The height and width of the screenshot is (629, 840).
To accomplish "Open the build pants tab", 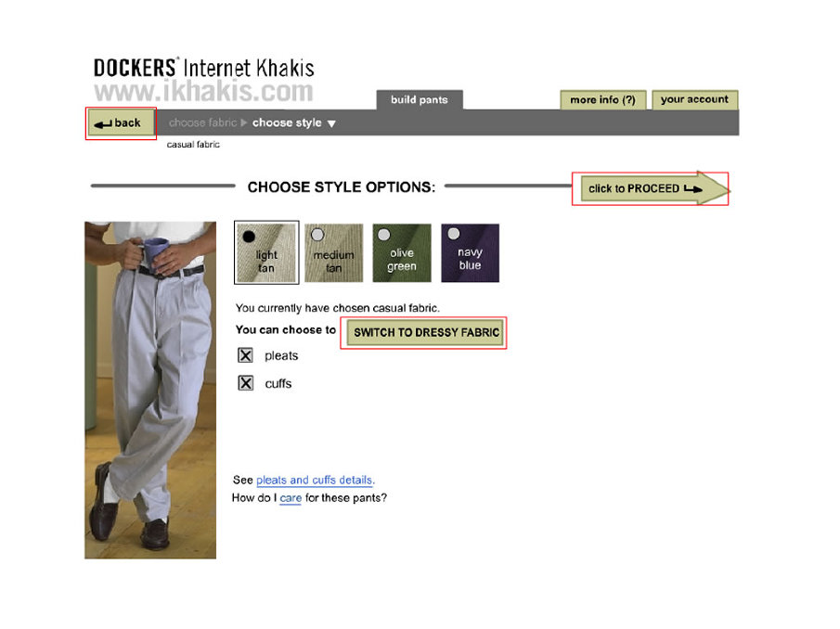I will tap(420, 100).
